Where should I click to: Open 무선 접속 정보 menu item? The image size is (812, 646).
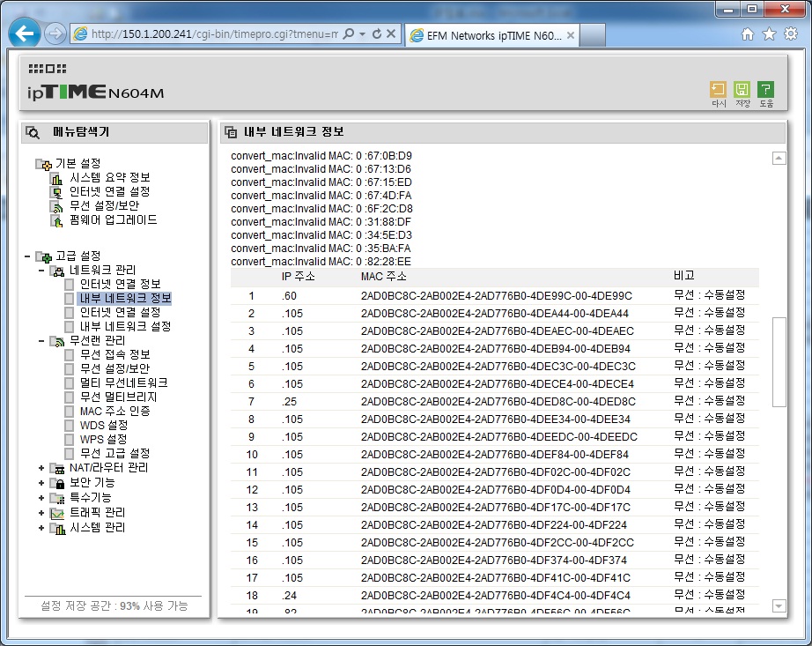point(115,355)
